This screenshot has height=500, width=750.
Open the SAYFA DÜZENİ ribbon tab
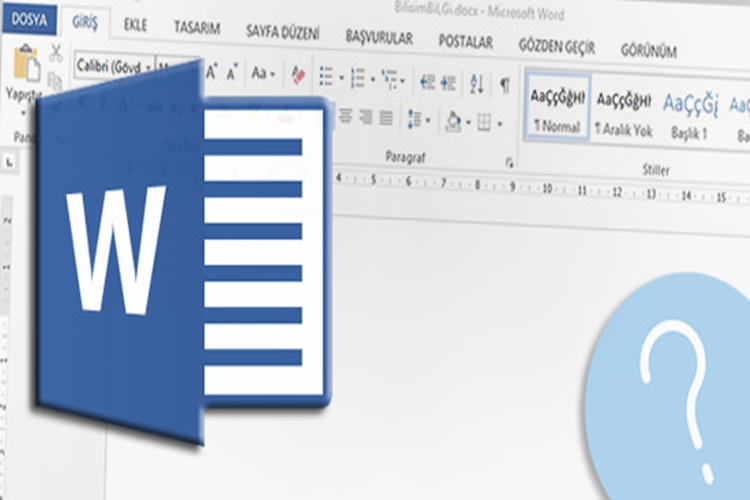[284, 31]
